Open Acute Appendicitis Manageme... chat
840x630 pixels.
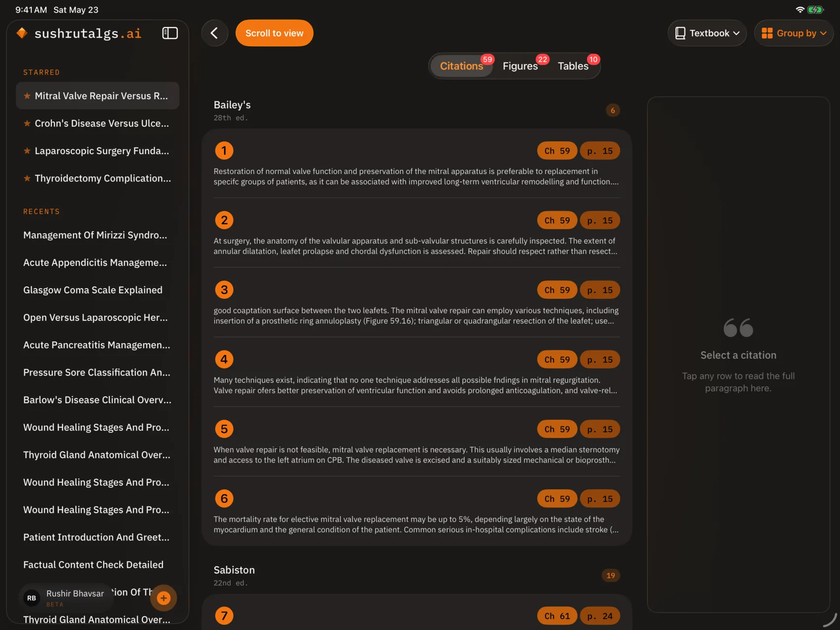click(x=97, y=262)
